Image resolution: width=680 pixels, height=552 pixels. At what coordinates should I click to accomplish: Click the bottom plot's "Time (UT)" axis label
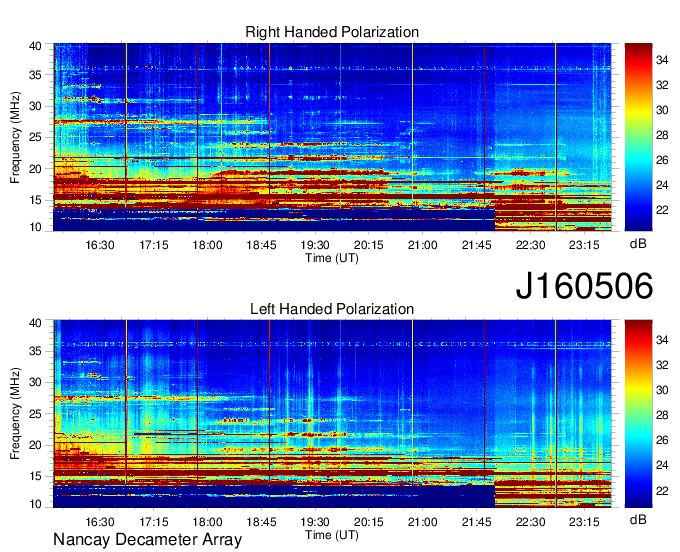click(332, 535)
